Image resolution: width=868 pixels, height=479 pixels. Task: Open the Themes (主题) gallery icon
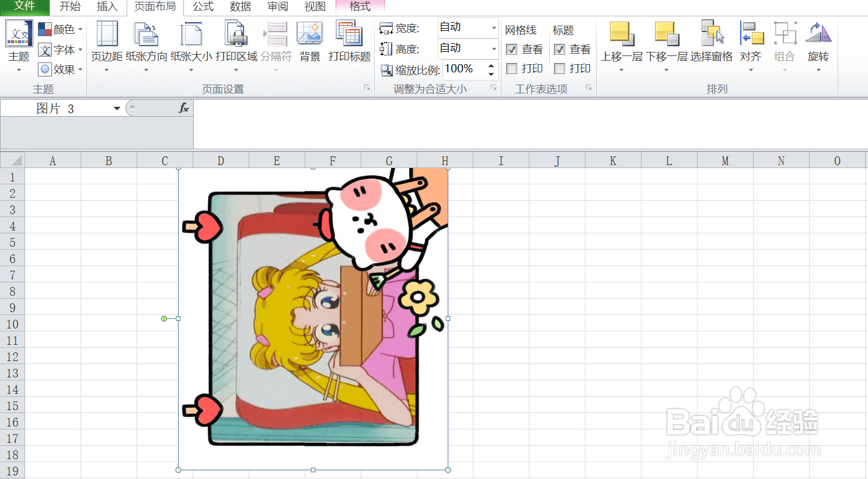coord(19,34)
